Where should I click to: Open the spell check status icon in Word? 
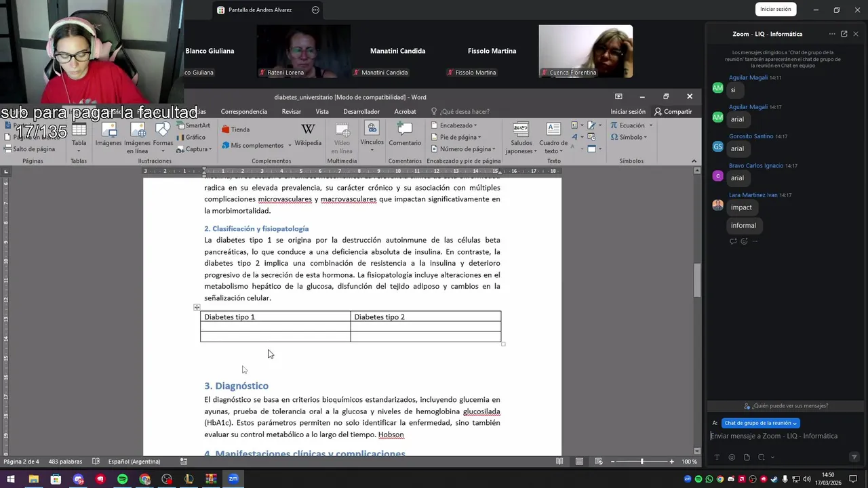(96, 462)
